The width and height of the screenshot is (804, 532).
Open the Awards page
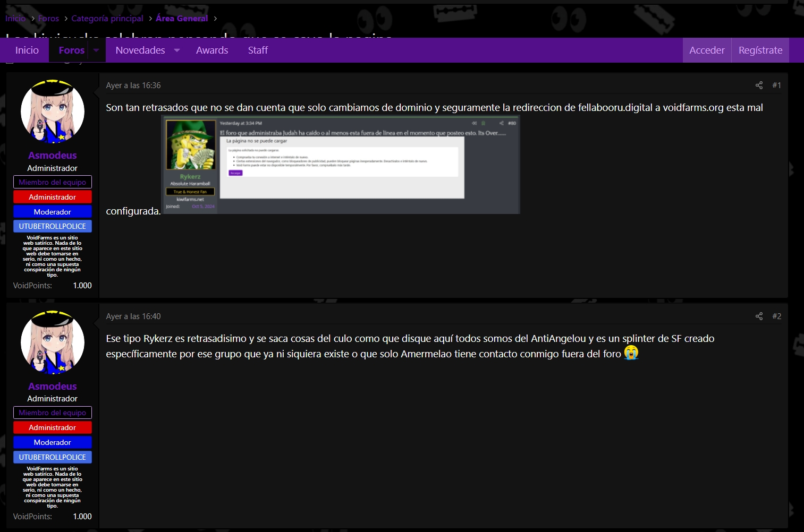212,50
